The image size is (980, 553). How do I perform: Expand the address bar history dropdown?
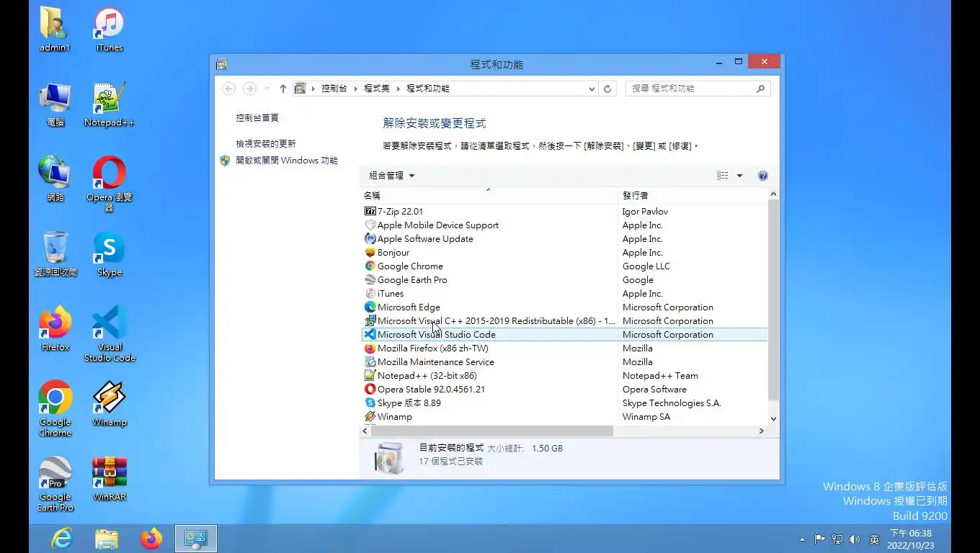click(x=592, y=89)
